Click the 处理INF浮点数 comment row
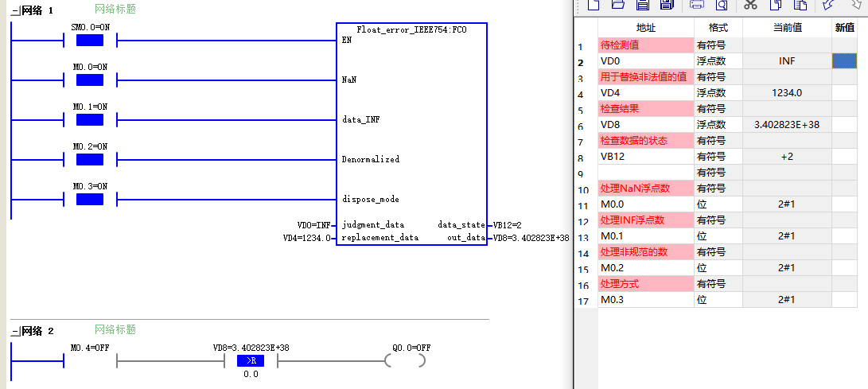Viewport: 868px width, 389px height. pos(646,220)
